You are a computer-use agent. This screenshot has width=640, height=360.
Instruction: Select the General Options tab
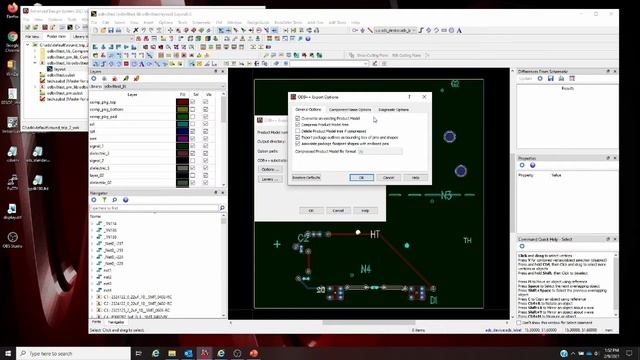pos(308,110)
